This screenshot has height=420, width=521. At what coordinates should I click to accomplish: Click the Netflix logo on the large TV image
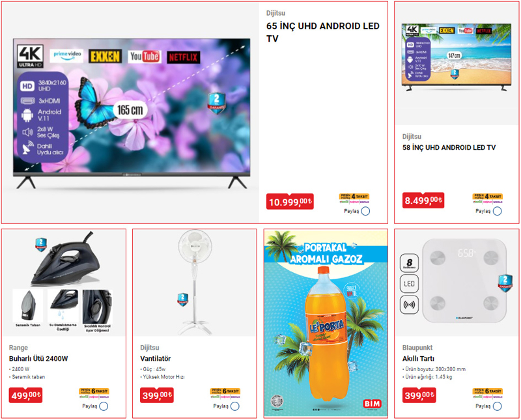coord(183,57)
